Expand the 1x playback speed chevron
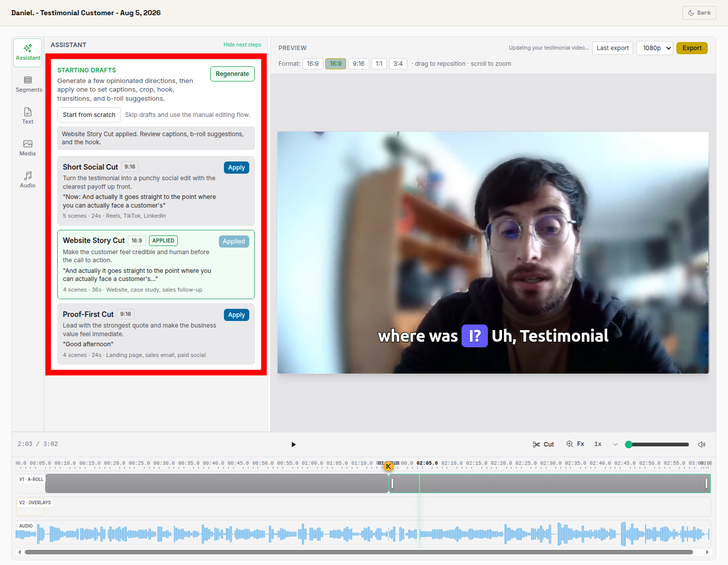 pyautogui.click(x=616, y=445)
